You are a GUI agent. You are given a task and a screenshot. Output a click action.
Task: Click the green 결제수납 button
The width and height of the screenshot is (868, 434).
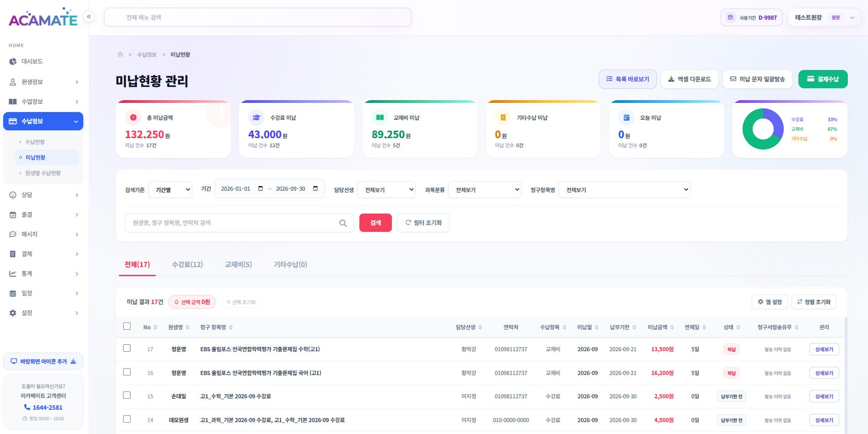point(823,79)
